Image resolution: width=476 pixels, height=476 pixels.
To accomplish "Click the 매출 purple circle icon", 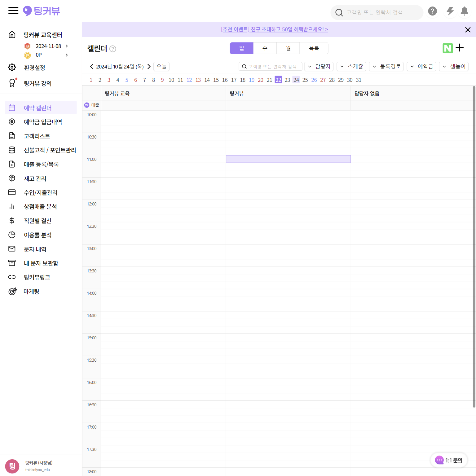I will [87, 105].
